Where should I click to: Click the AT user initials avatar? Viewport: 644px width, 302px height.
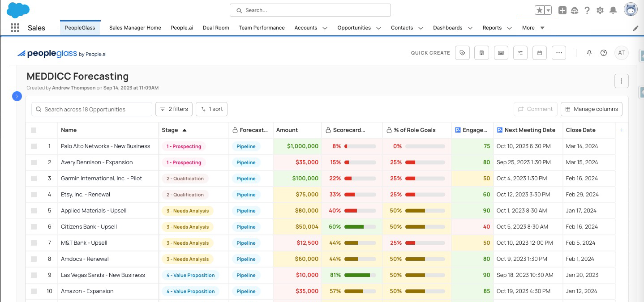tap(622, 53)
